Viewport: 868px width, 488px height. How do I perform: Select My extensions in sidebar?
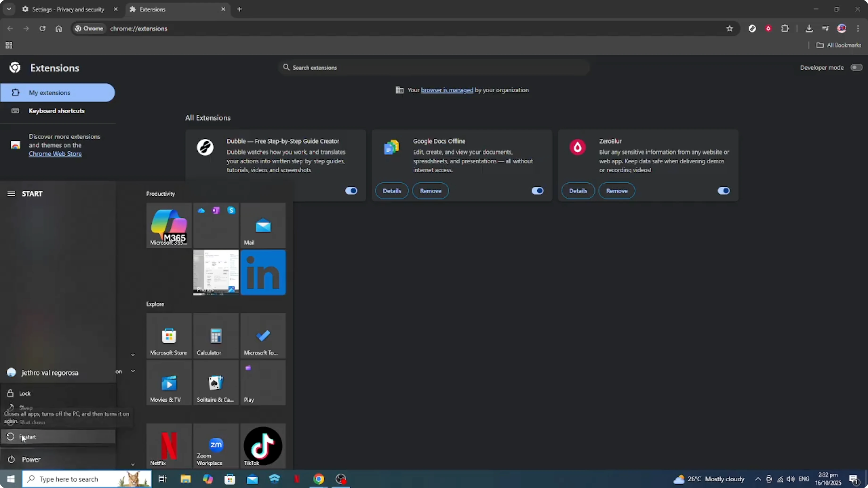pos(57,93)
